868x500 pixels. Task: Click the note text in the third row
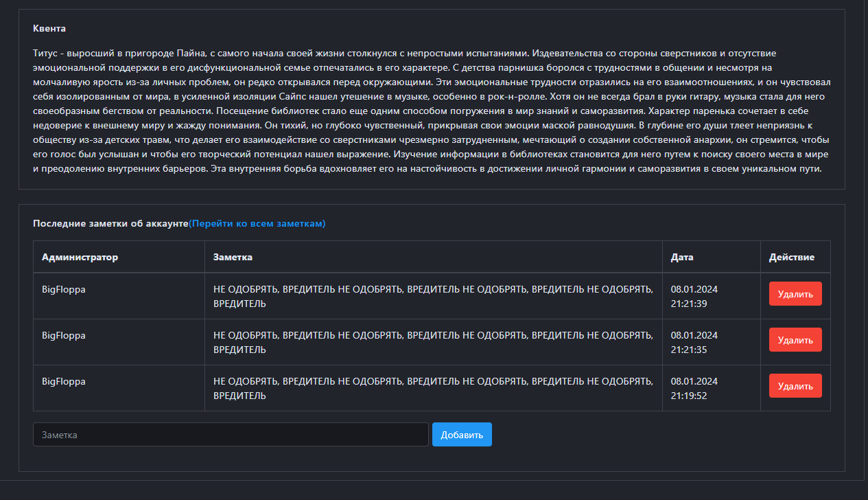point(432,388)
